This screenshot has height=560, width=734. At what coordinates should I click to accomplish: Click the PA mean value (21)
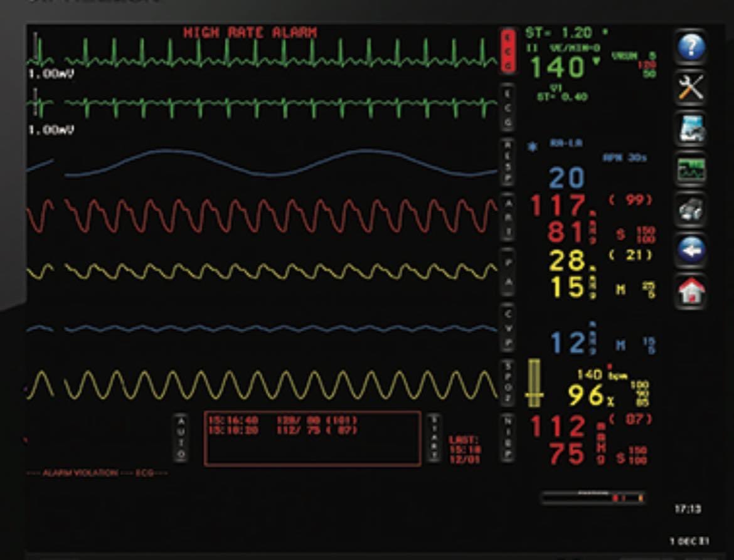[x=630, y=255]
